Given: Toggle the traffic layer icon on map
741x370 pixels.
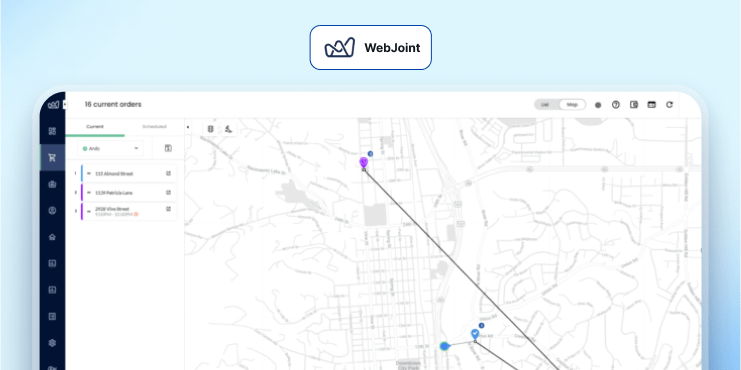Looking at the screenshot, I should click(210, 129).
